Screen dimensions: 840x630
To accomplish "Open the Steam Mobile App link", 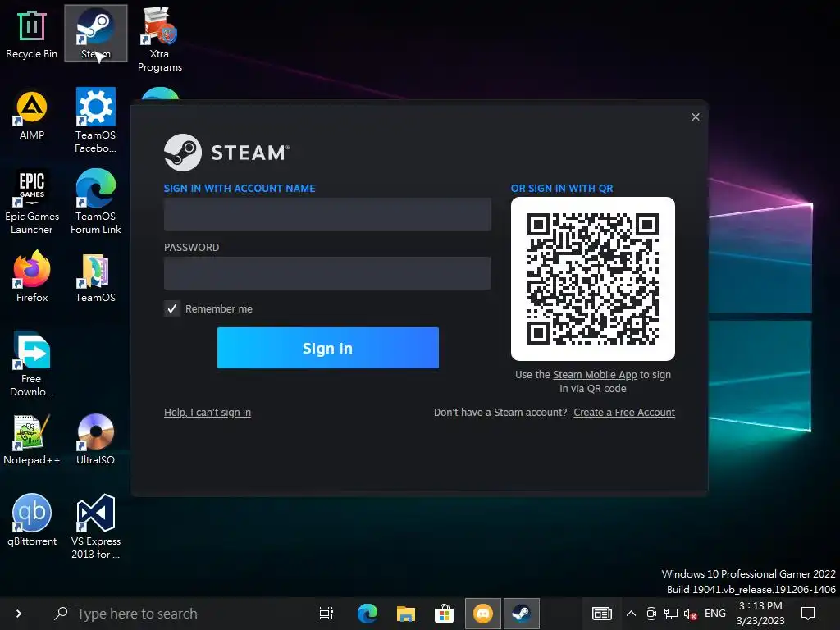I will click(595, 374).
